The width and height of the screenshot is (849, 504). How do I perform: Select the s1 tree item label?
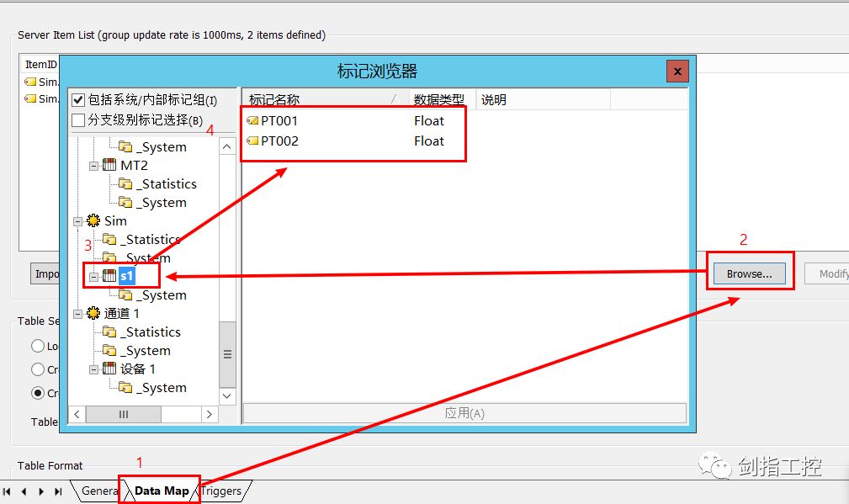coord(127,276)
